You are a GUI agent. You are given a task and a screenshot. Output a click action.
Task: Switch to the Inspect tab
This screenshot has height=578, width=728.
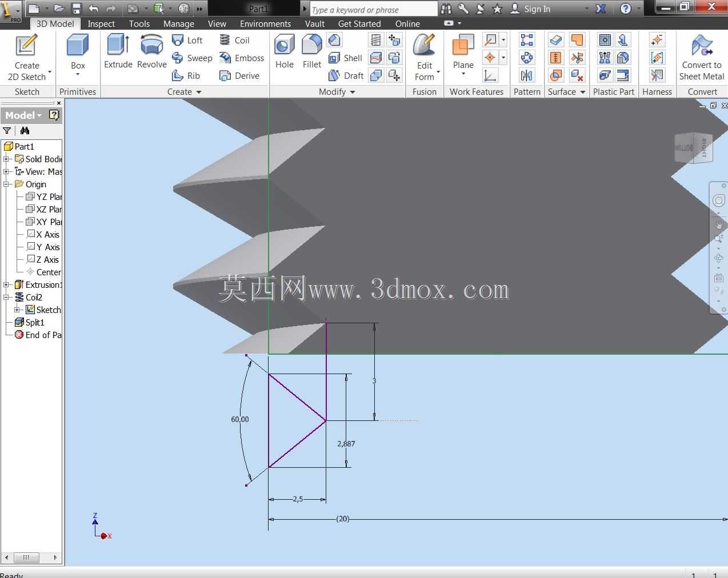(x=101, y=23)
